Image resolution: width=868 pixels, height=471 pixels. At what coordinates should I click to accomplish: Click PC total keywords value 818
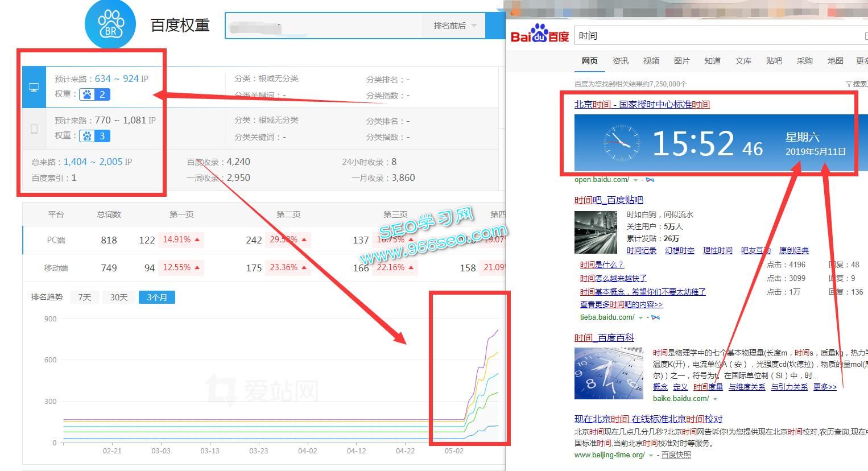(109, 240)
